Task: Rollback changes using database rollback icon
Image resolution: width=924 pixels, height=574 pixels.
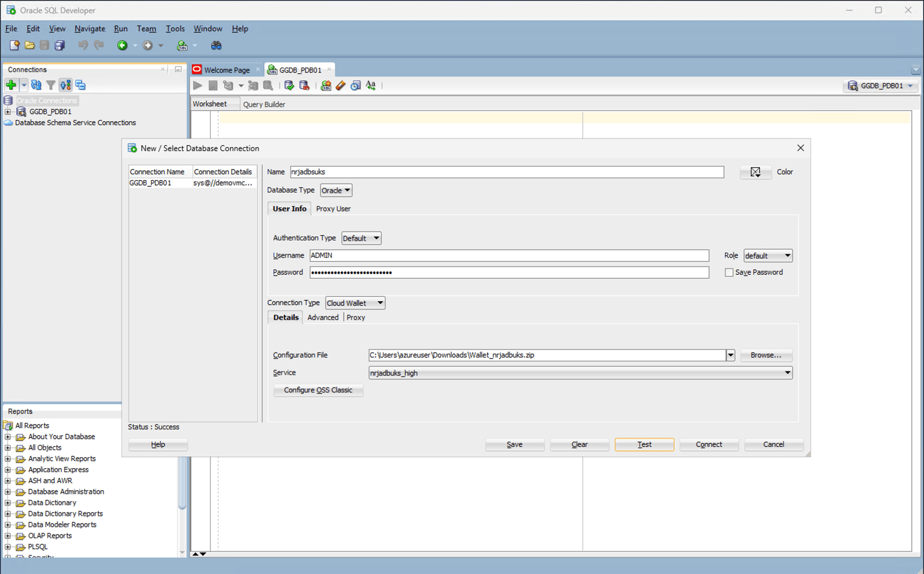Action: [304, 85]
